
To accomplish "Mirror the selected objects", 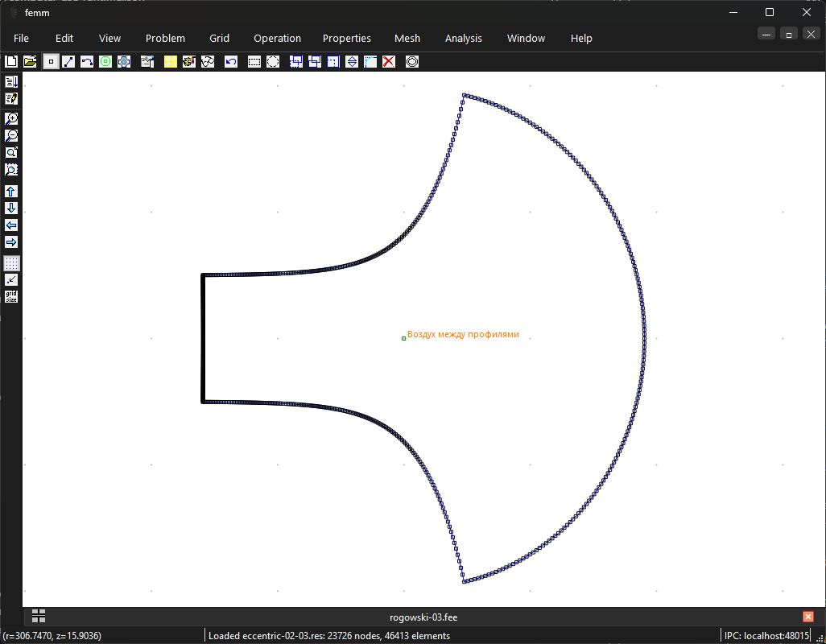I will (351, 62).
